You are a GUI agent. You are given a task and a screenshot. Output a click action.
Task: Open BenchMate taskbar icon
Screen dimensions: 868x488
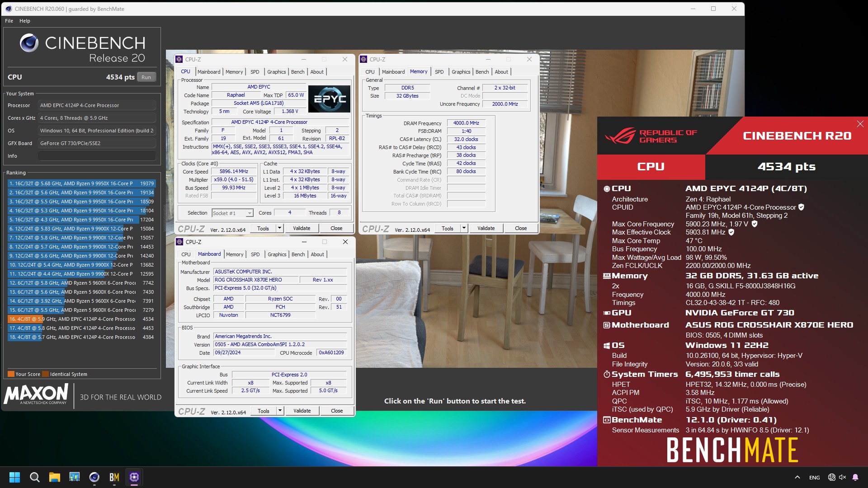pos(114,477)
